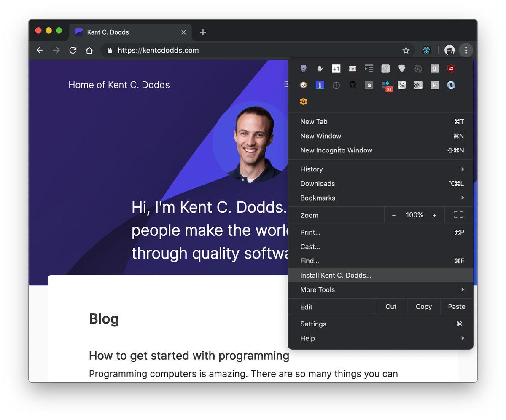The height and width of the screenshot is (420, 506).
Task: Open the GitHub Octocat extension icon
Action: pos(353,85)
